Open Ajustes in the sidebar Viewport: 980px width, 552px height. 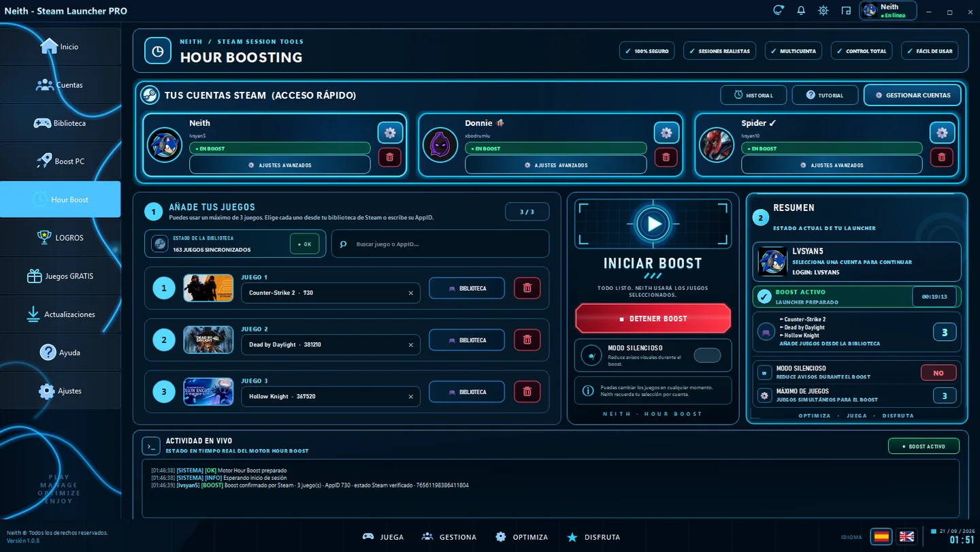coord(60,391)
